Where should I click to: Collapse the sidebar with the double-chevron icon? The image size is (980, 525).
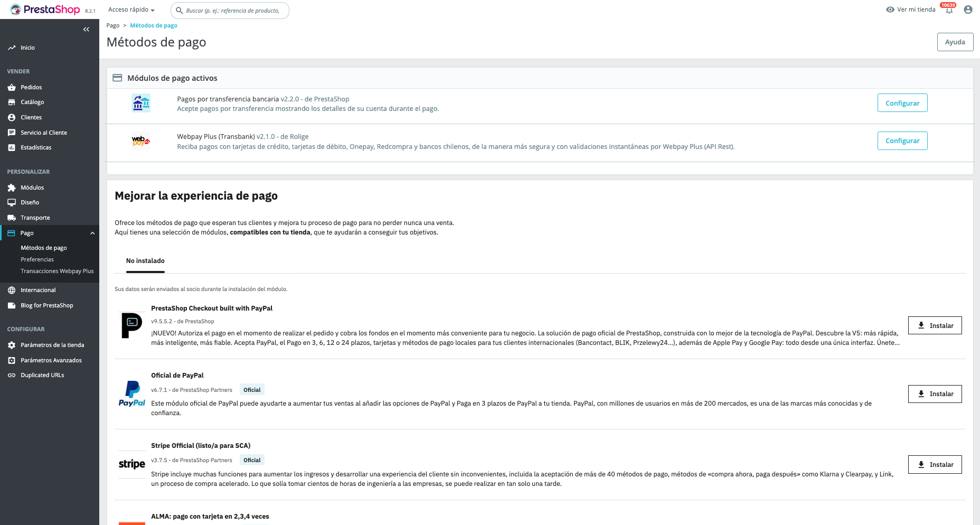coord(86,30)
